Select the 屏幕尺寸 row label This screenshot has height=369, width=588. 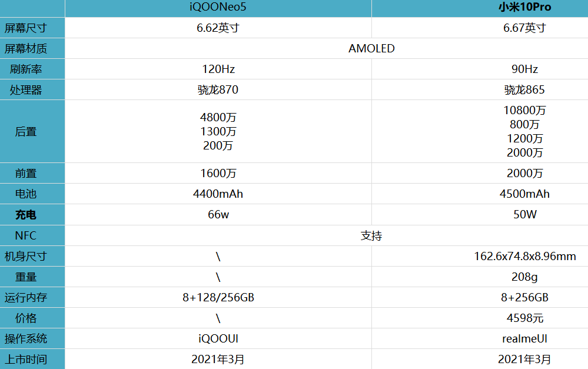tap(25, 28)
